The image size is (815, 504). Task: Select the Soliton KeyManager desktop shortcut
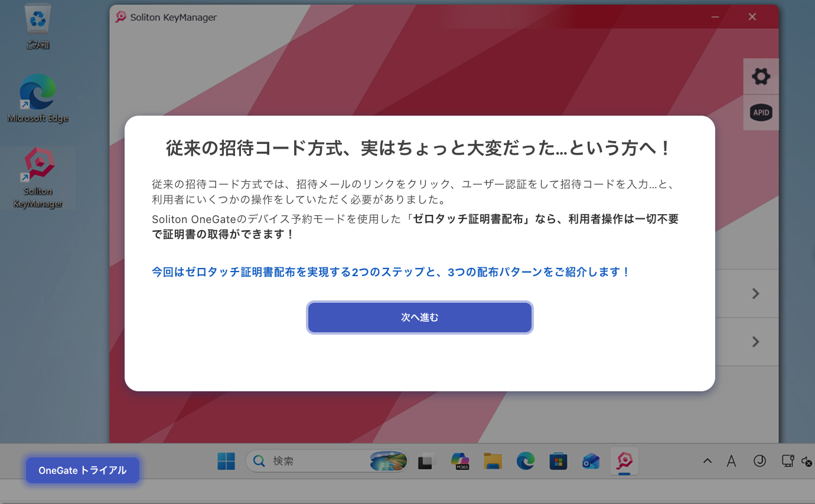(38, 178)
